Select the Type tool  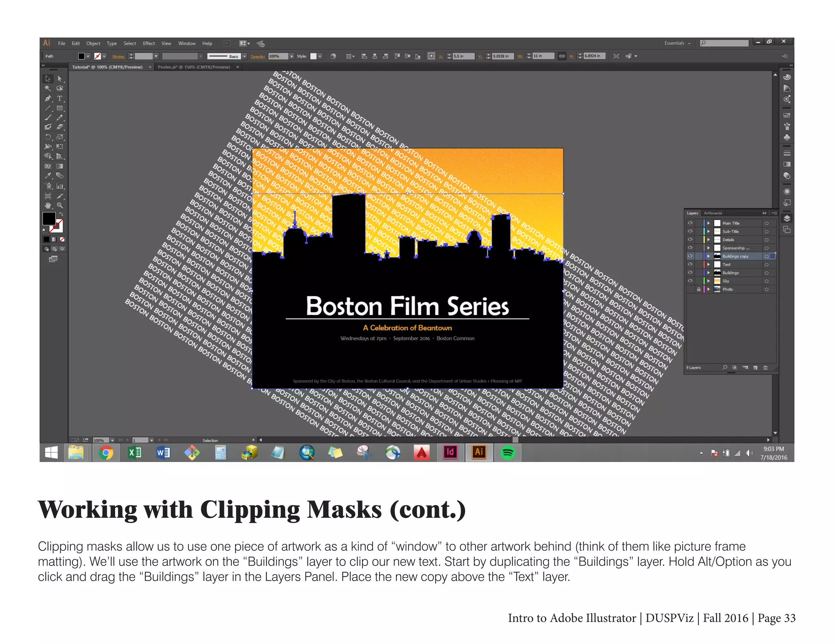[59, 98]
